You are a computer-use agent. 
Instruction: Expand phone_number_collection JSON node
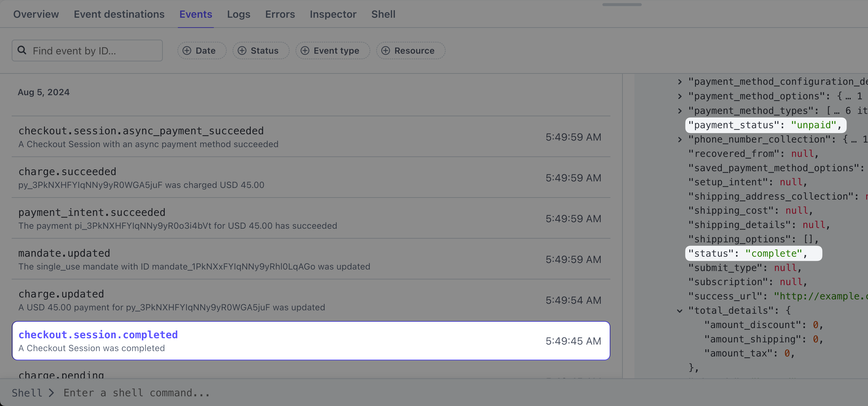click(680, 139)
